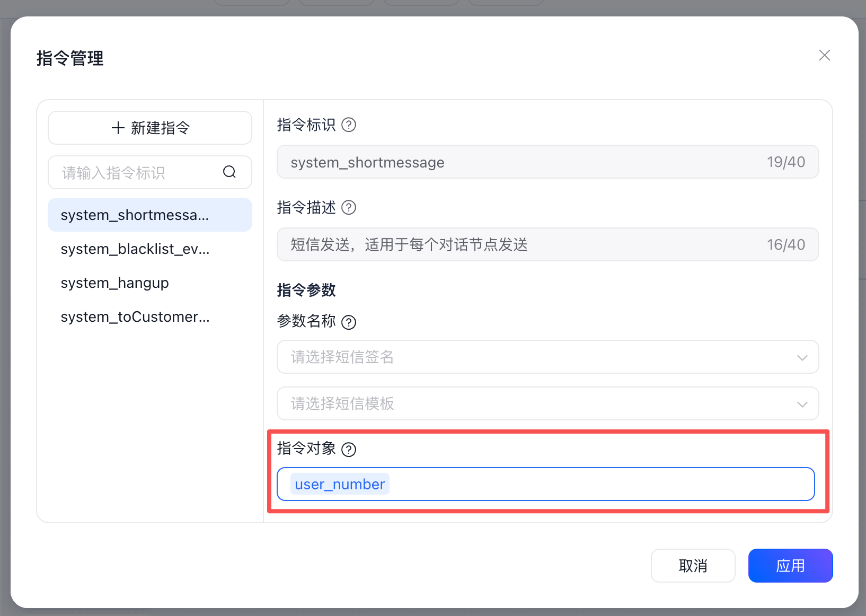Expand the SMS signature chevron arrow

[x=802, y=357]
